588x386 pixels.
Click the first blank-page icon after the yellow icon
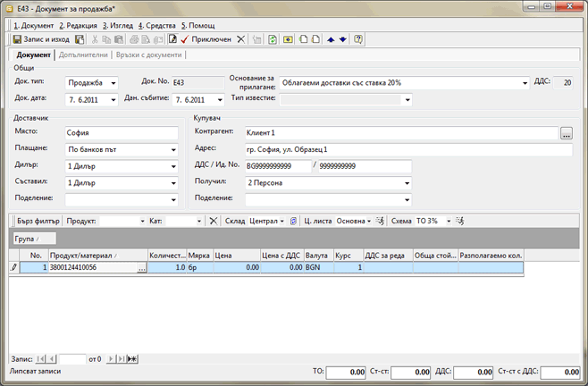coord(303,39)
